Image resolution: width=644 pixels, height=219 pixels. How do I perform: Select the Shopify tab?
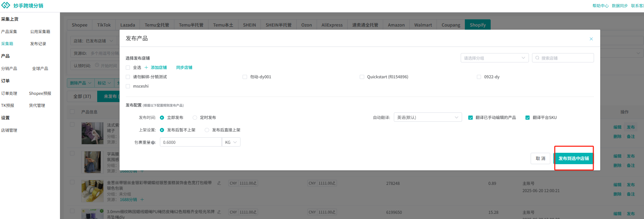pos(478,25)
